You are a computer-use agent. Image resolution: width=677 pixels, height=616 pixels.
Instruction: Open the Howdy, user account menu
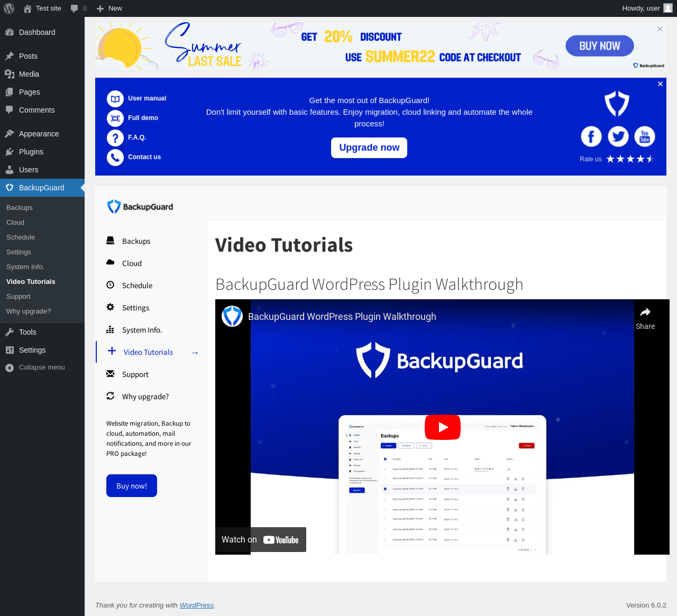tap(647, 8)
